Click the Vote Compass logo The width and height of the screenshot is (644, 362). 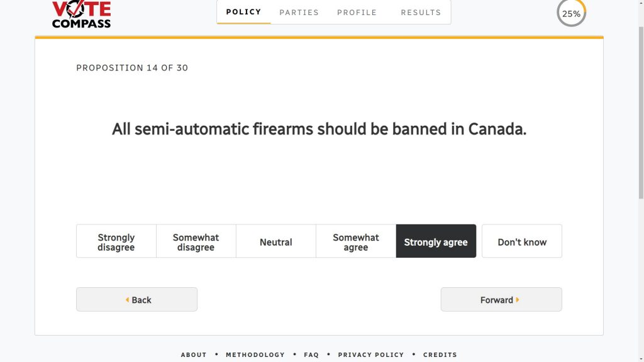(x=81, y=14)
